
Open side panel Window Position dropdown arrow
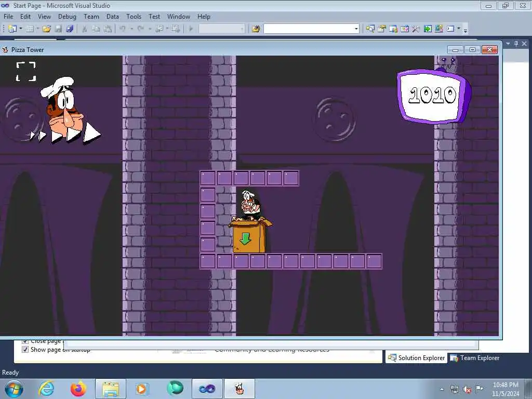(508, 44)
